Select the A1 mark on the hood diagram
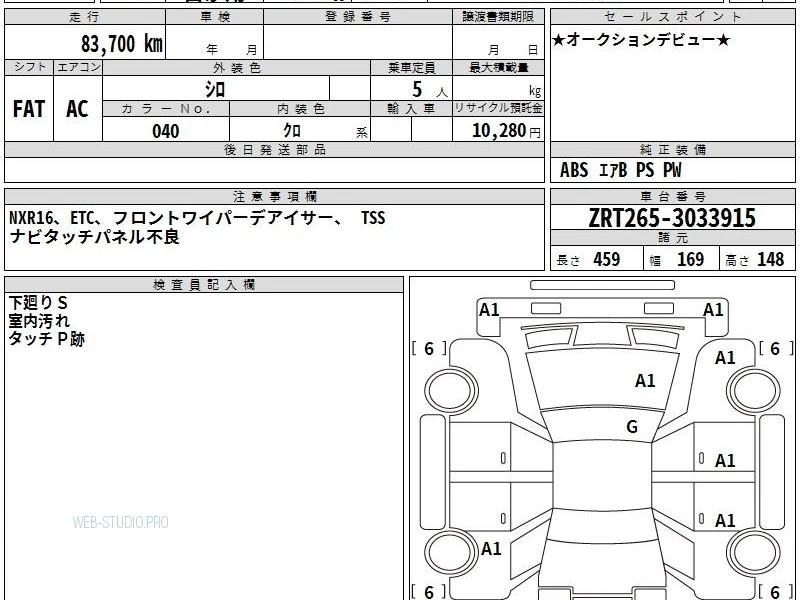800x600 pixels. coord(645,381)
